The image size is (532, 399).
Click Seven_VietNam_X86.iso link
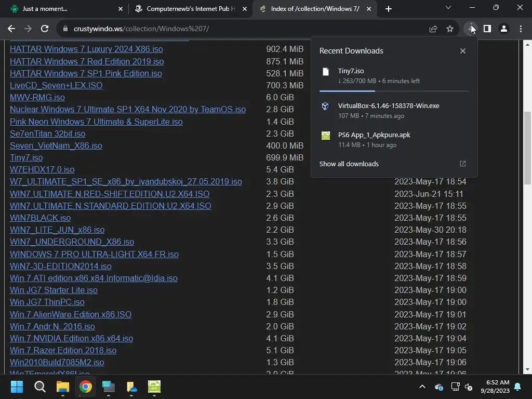[56, 145]
